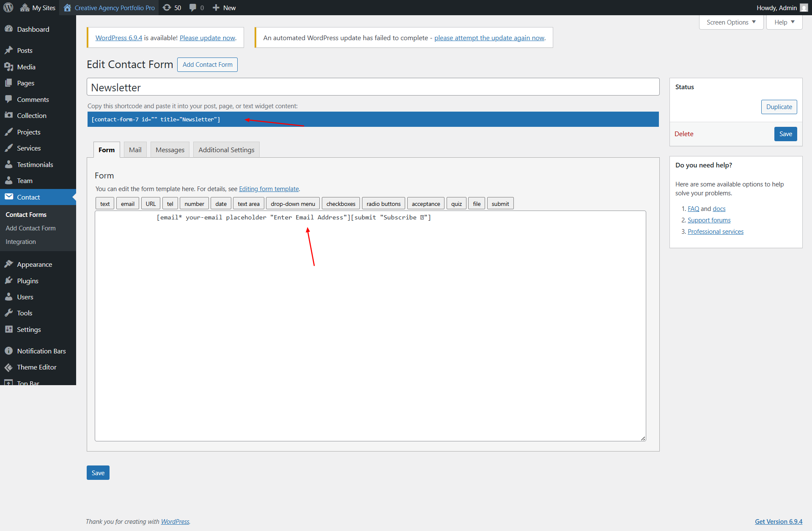Open My Sites network icon
Viewport: 812px width, 531px height.
click(x=25, y=8)
